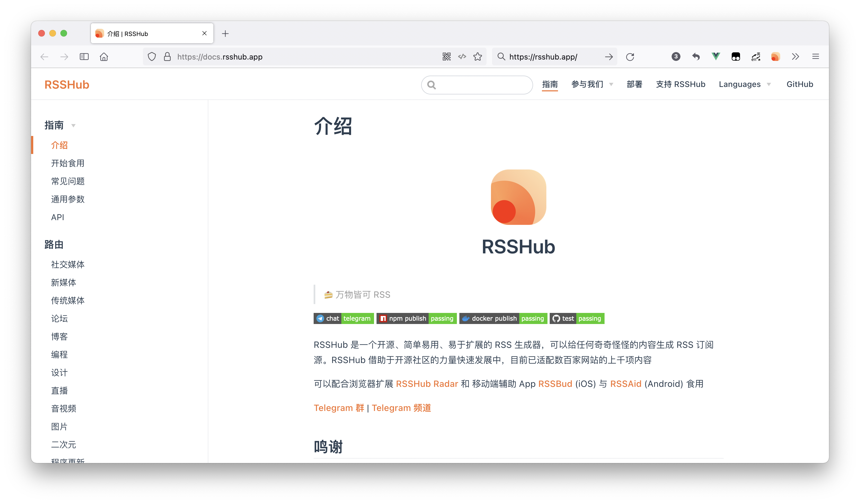Image resolution: width=860 pixels, height=504 pixels.
Task: Click the docs search input field
Action: click(481, 85)
